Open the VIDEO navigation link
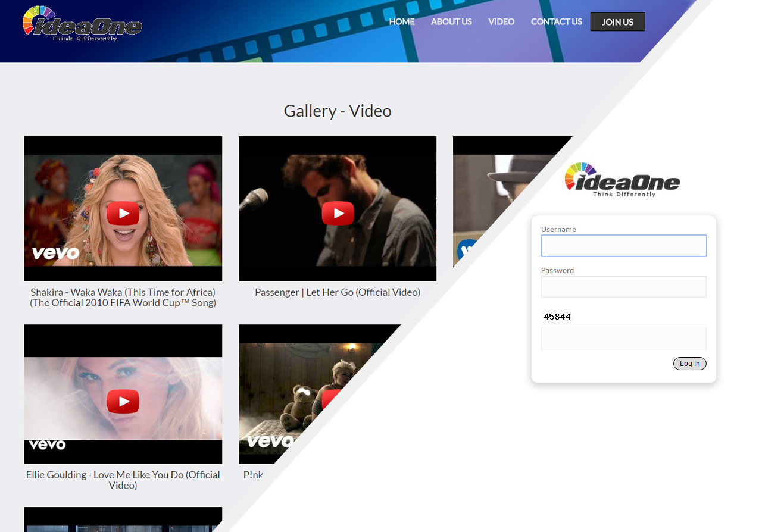Image resolution: width=762 pixels, height=532 pixels. coord(501,21)
